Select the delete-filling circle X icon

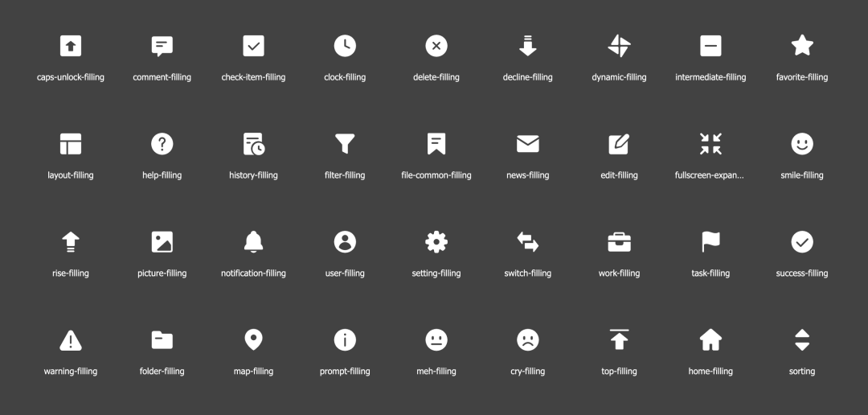click(436, 45)
